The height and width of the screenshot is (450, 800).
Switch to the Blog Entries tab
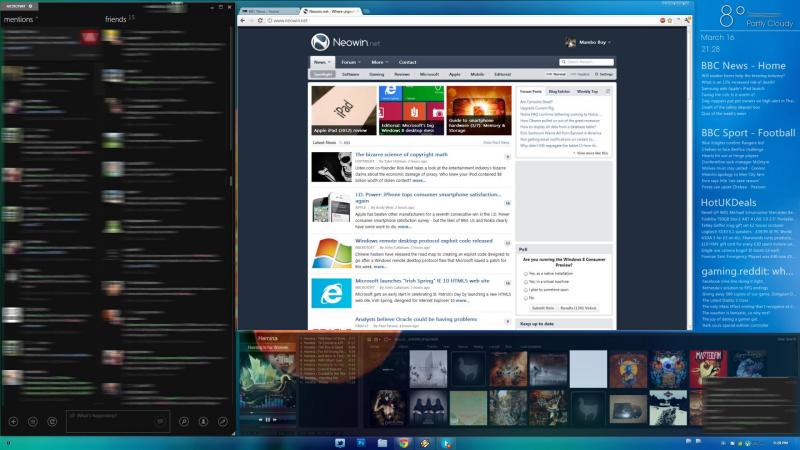pyautogui.click(x=559, y=92)
